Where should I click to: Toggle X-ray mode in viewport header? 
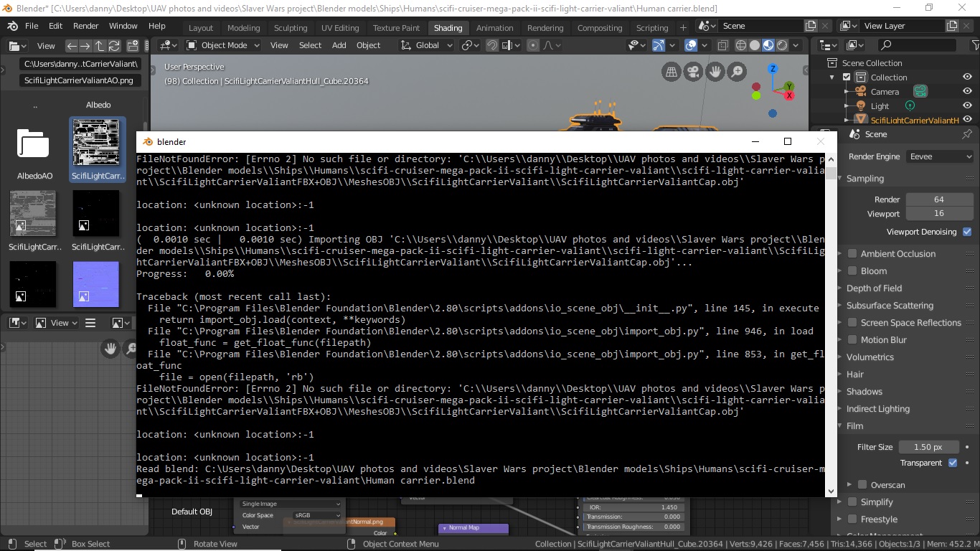click(x=722, y=45)
